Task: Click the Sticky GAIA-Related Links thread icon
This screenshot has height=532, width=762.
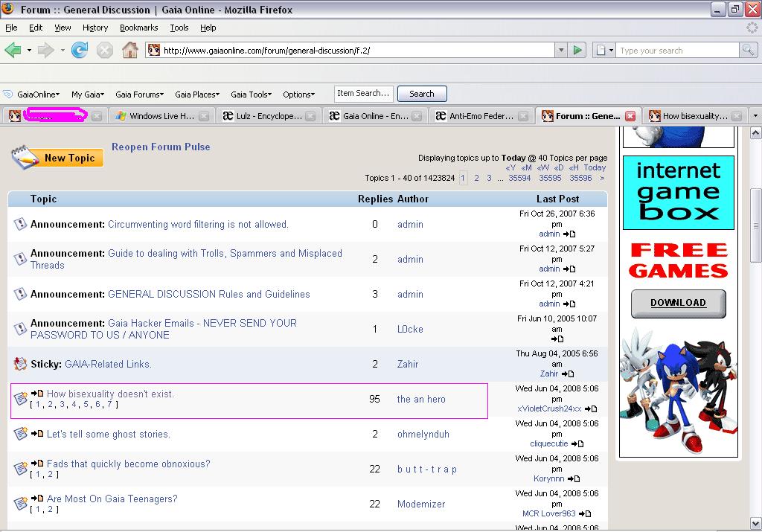Action: pyautogui.click(x=20, y=364)
